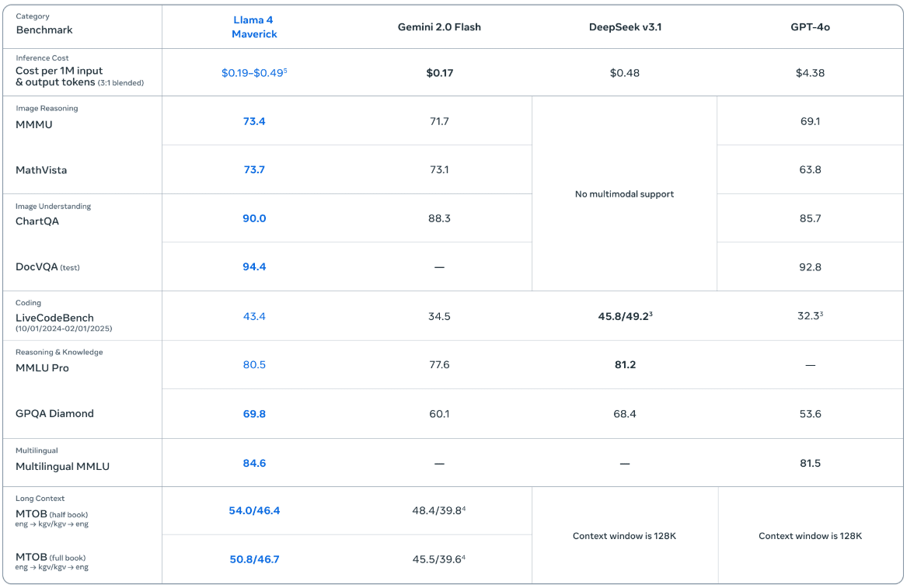
Task: Click the MMMU benchmark row label
Action: [34, 124]
